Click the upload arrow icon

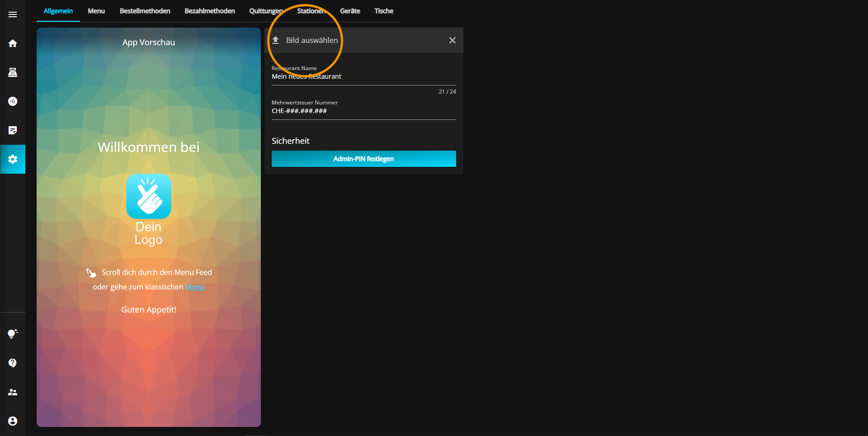pyautogui.click(x=275, y=40)
